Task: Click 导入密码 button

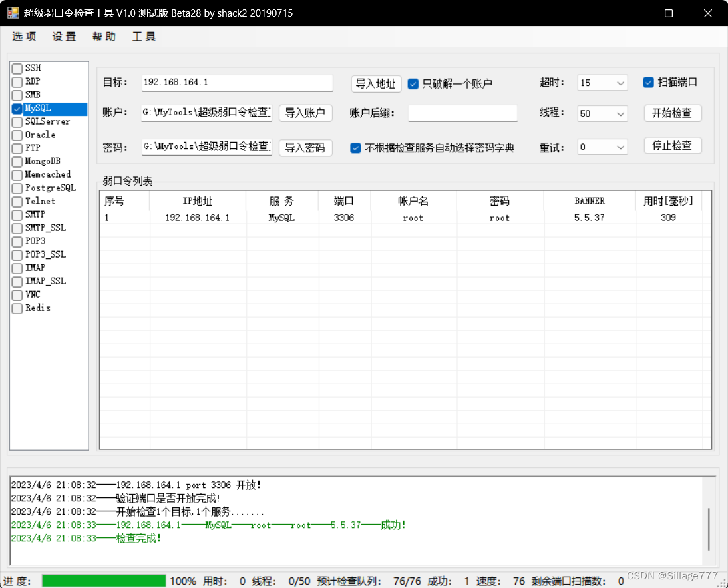Action: click(305, 148)
